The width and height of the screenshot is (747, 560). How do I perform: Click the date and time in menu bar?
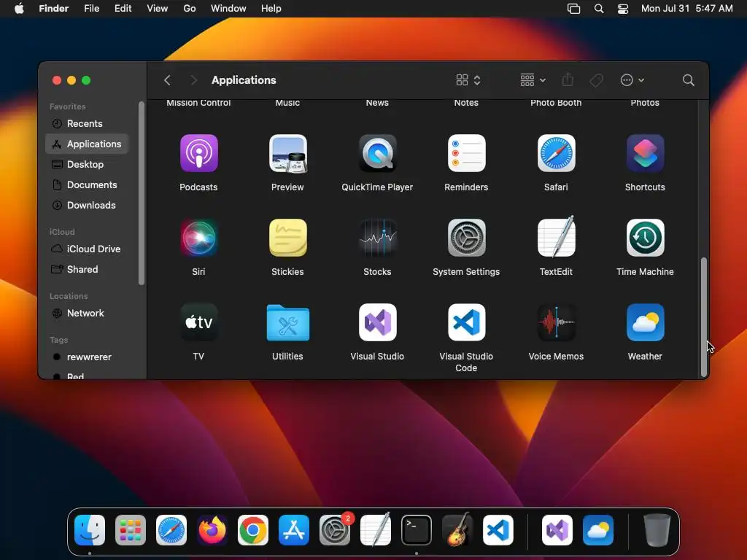(686, 9)
